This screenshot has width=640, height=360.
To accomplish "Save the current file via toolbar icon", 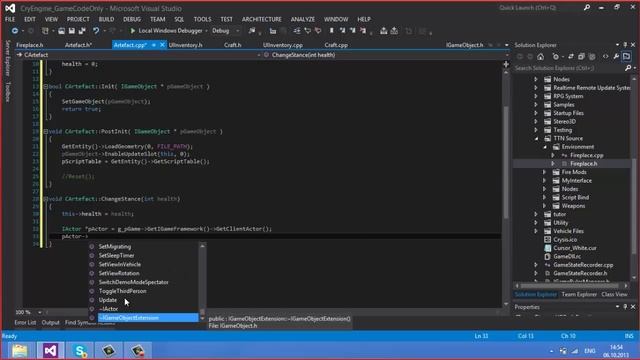I will point(71,31).
